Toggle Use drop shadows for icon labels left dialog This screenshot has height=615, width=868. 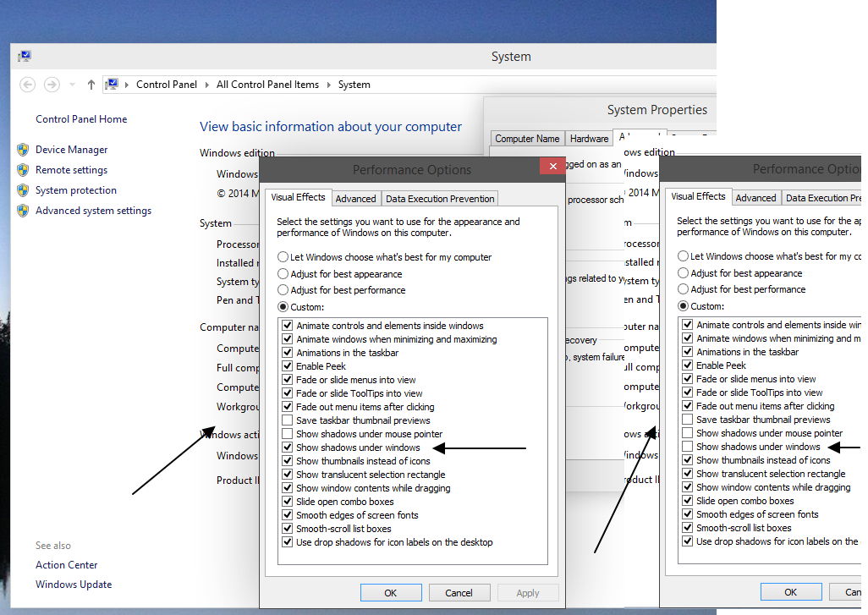(x=288, y=542)
